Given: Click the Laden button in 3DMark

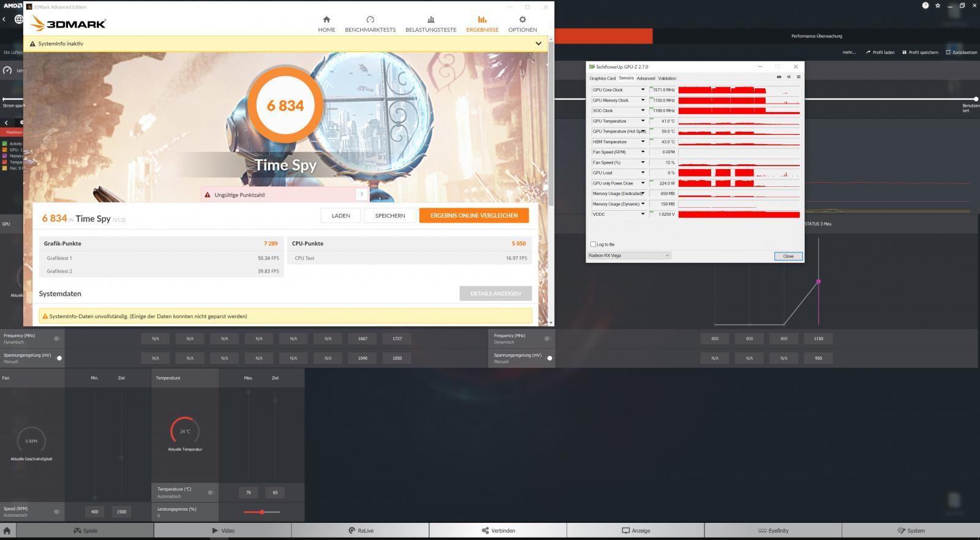Looking at the screenshot, I should coord(341,216).
